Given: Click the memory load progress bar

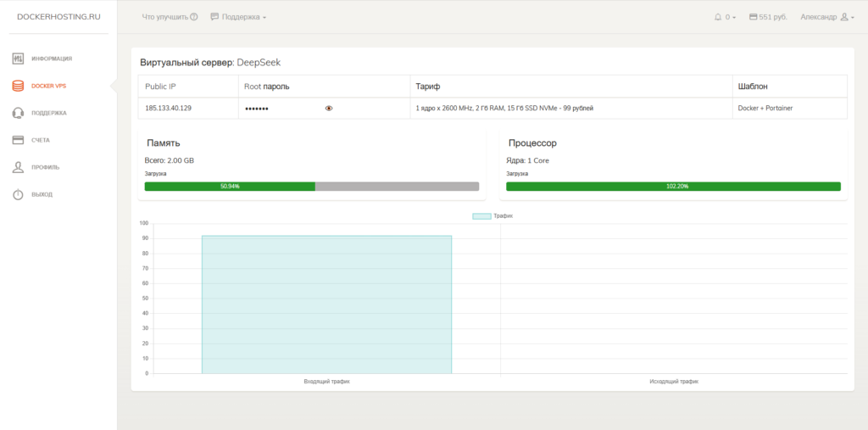Looking at the screenshot, I should (312, 186).
